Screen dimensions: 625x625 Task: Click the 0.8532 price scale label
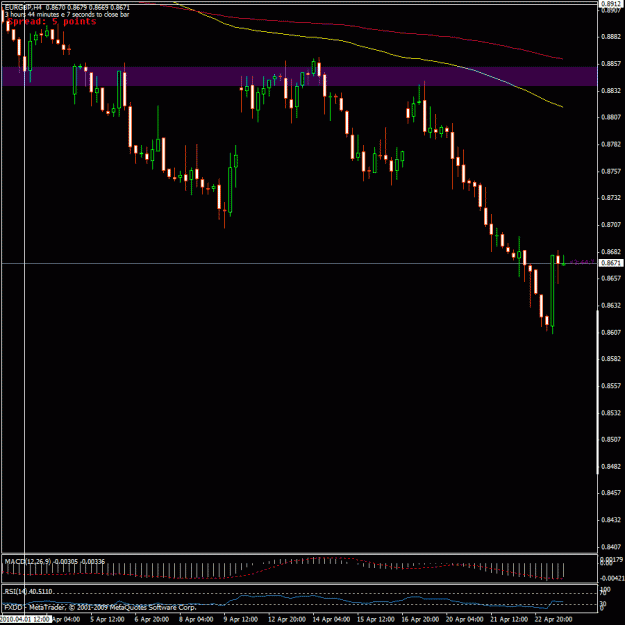pos(611,413)
